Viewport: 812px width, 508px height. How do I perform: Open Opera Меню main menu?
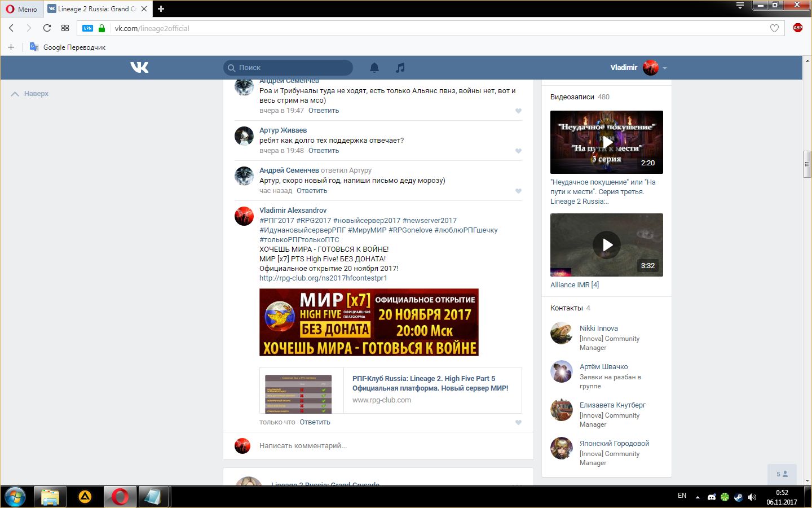click(21, 9)
